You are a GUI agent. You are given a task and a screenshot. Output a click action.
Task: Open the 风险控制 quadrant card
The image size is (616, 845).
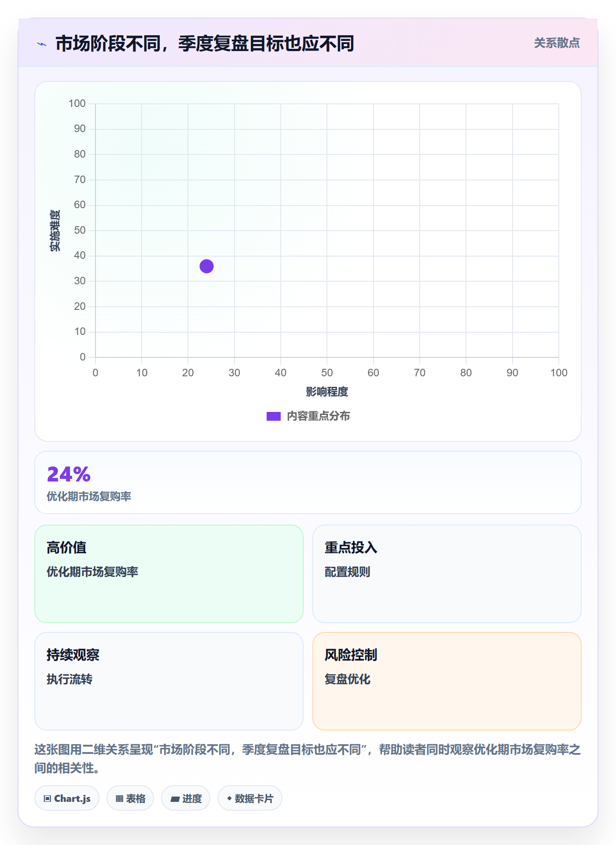pos(447,681)
